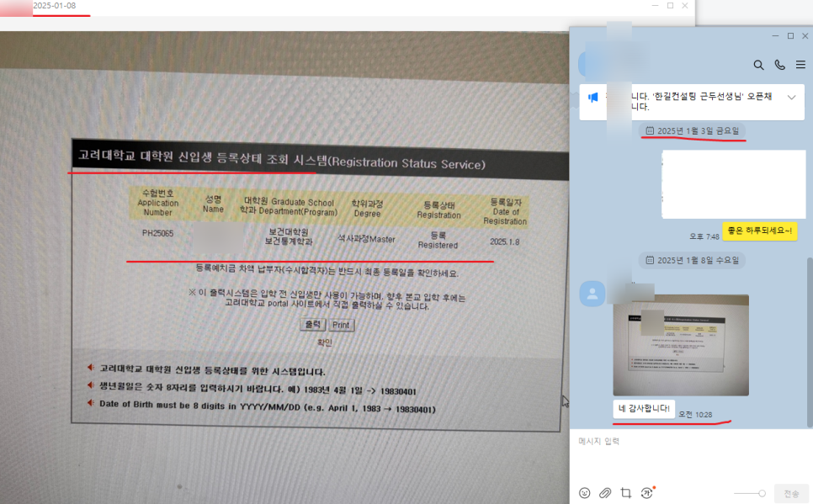Select the screen capture crop icon
This screenshot has height=504, width=813.
(626, 493)
